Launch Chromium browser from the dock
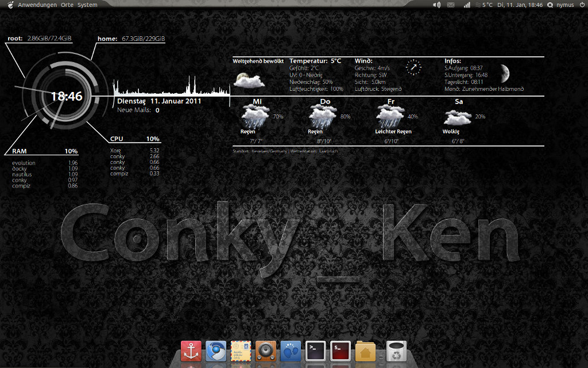 [x=216, y=351]
